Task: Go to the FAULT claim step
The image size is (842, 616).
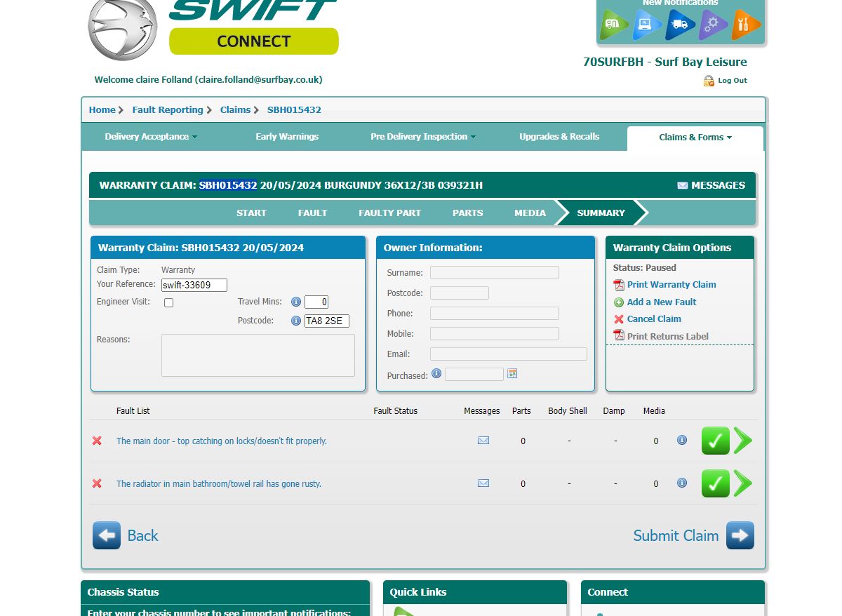Action: pos(312,213)
